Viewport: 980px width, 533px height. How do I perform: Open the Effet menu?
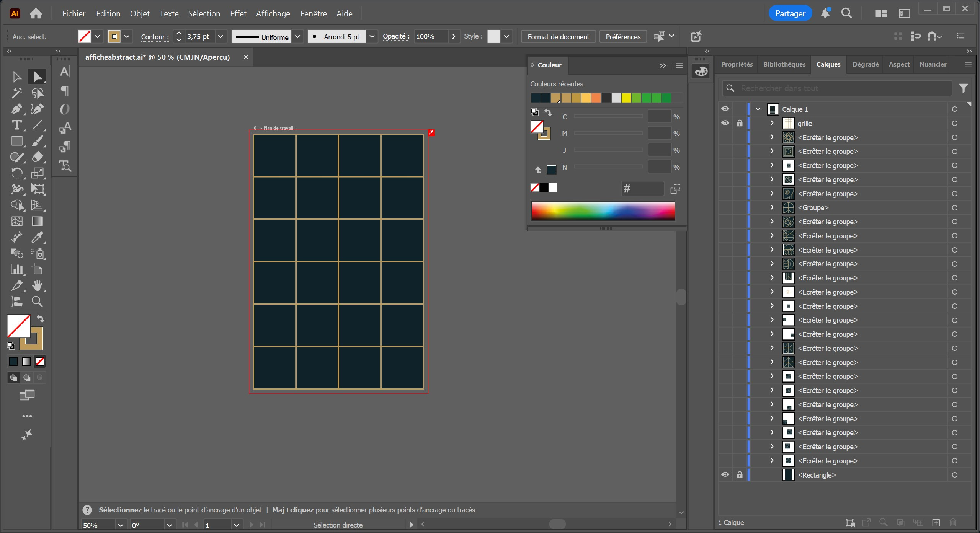pyautogui.click(x=238, y=14)
